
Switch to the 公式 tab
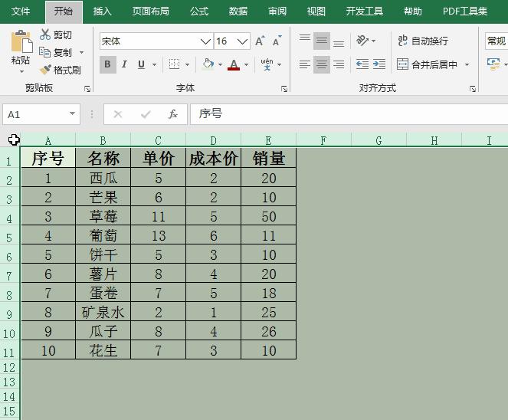pos(199,11)
